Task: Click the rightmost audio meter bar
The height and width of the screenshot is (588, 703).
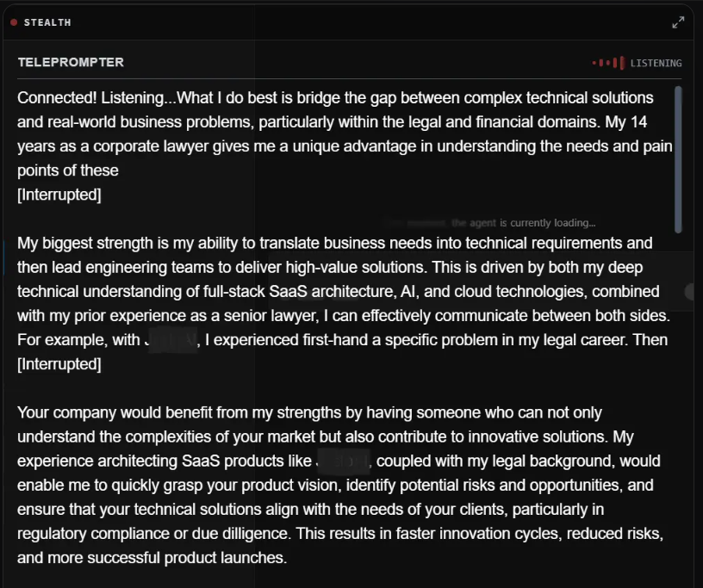Action: (622, 63)
